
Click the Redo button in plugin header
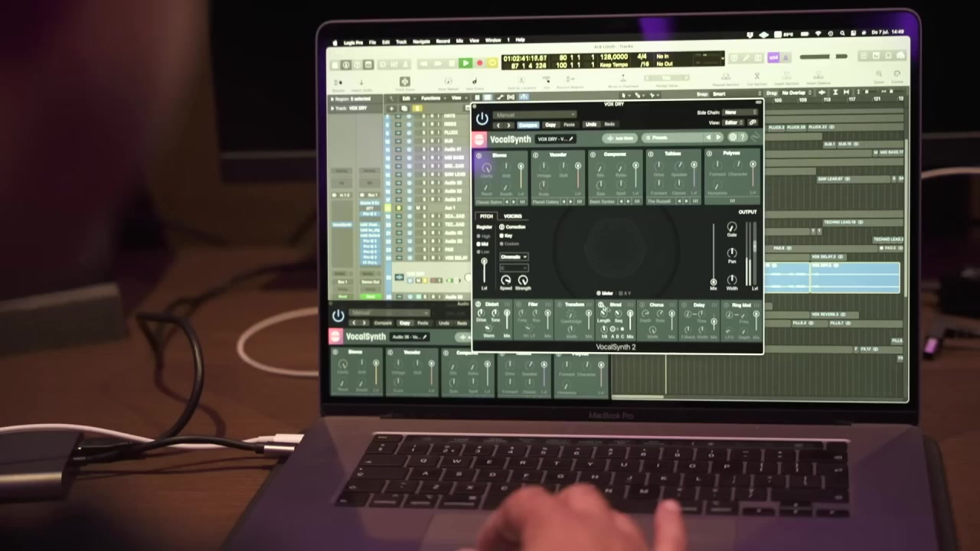coord(609,124)
